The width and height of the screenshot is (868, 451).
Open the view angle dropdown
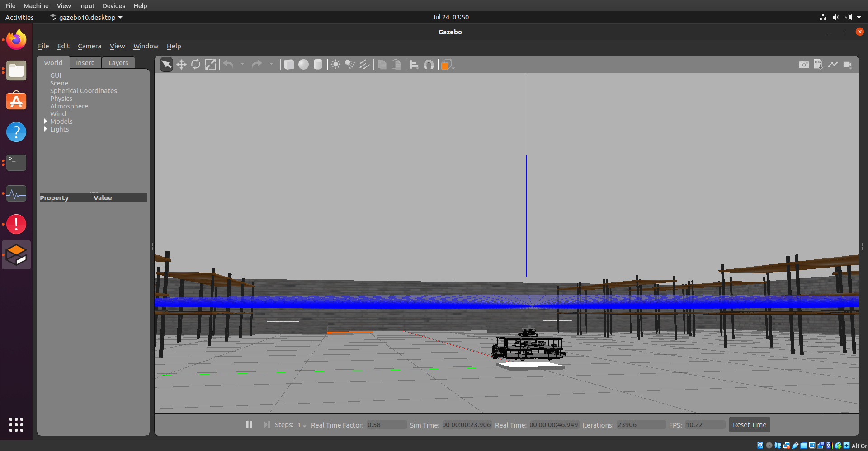(448, 65)
